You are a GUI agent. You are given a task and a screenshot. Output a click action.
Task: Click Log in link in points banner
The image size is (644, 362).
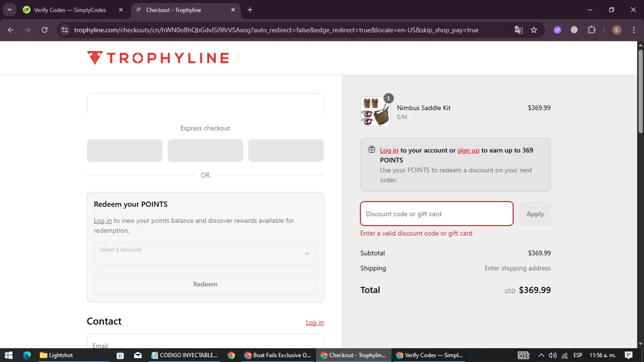(389, 150)
